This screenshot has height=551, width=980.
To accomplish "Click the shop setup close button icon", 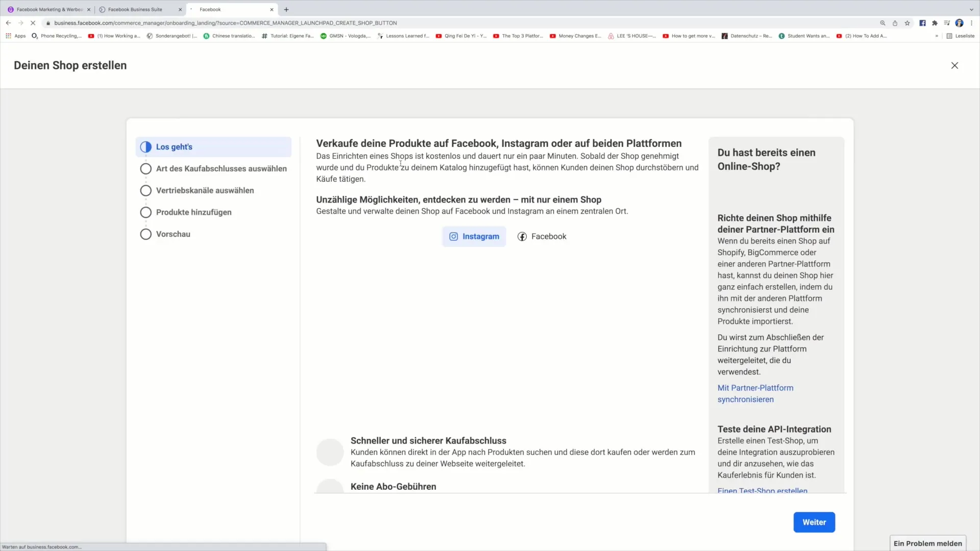I will click(x=954, y=65).
